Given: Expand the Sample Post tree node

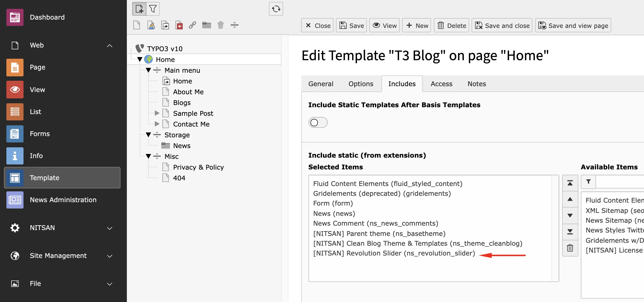Looking at the screenshot, I should [x=157, y=113].
